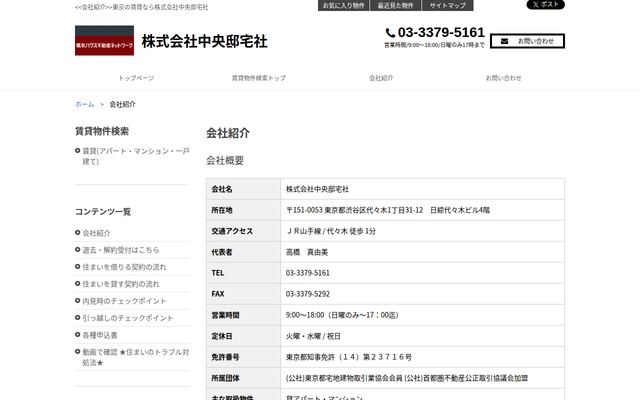Click the ＪＲ山手線 / 代々木 徒歩 1分 cell
This screenshot has width=640, height=400.
423,231
